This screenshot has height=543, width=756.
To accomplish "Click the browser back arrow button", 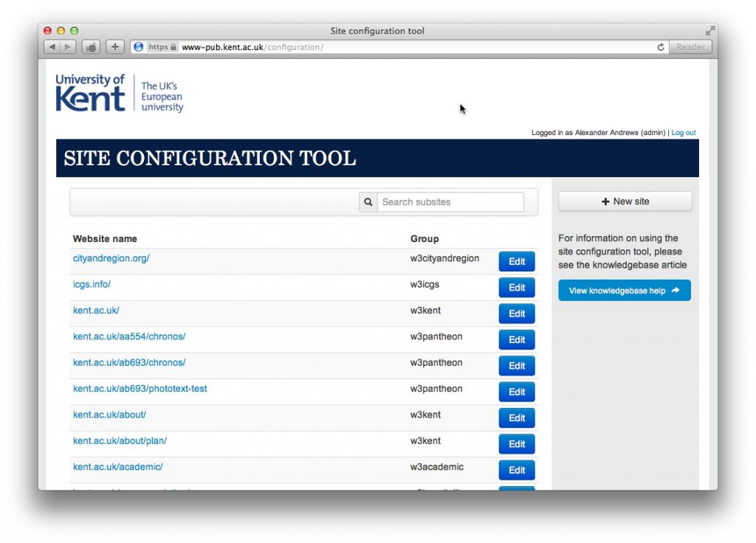I will point(52,47).
